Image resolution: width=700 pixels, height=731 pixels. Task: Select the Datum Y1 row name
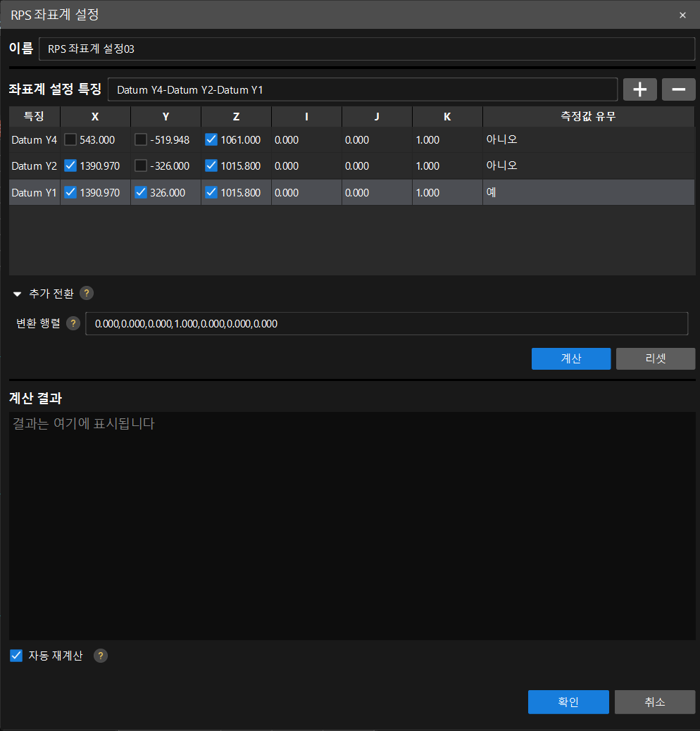(x=34, y=192)
